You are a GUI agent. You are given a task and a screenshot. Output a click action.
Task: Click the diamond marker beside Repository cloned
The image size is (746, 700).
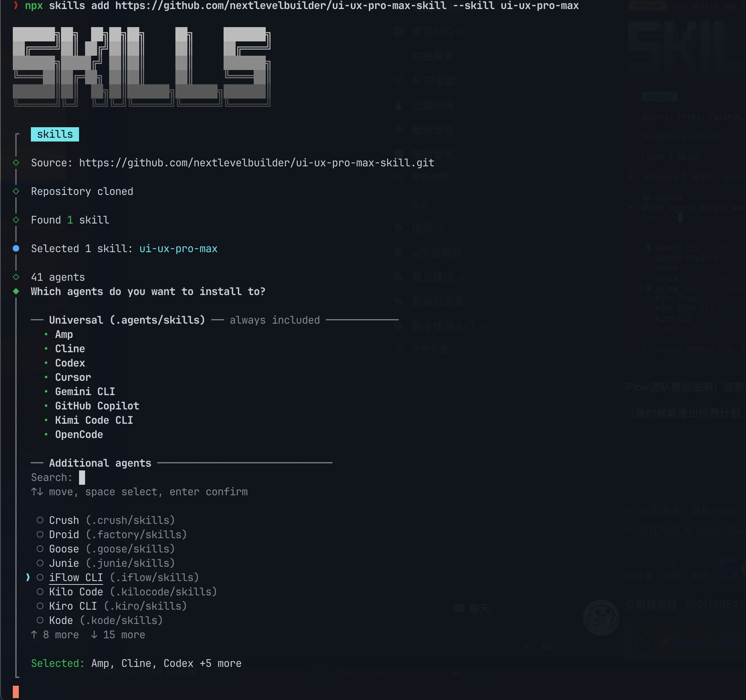(x=16, y=191)
